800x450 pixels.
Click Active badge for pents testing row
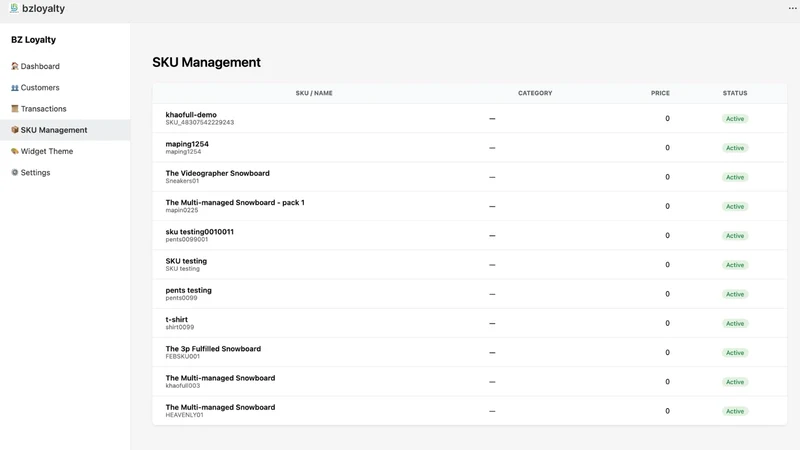[x=735, y=294]
